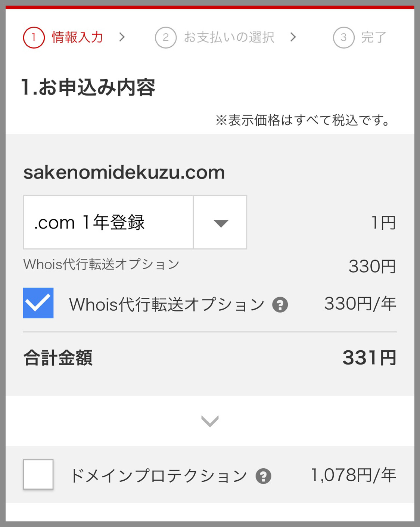This screenshot has width=420, height=527.
Task: Click the 合計金額 331円 total row
Action: point(210,358)
